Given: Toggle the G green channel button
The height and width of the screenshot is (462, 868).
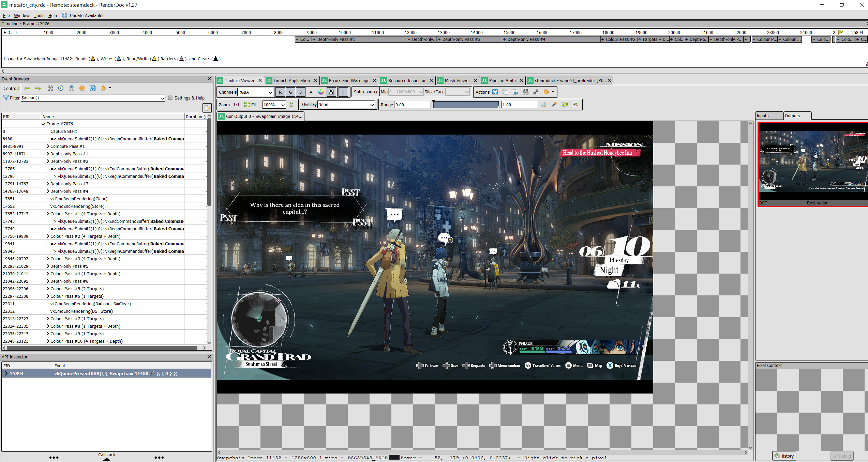Looking at the screenshot, I should pyautogui.click(x=290, y=92).
